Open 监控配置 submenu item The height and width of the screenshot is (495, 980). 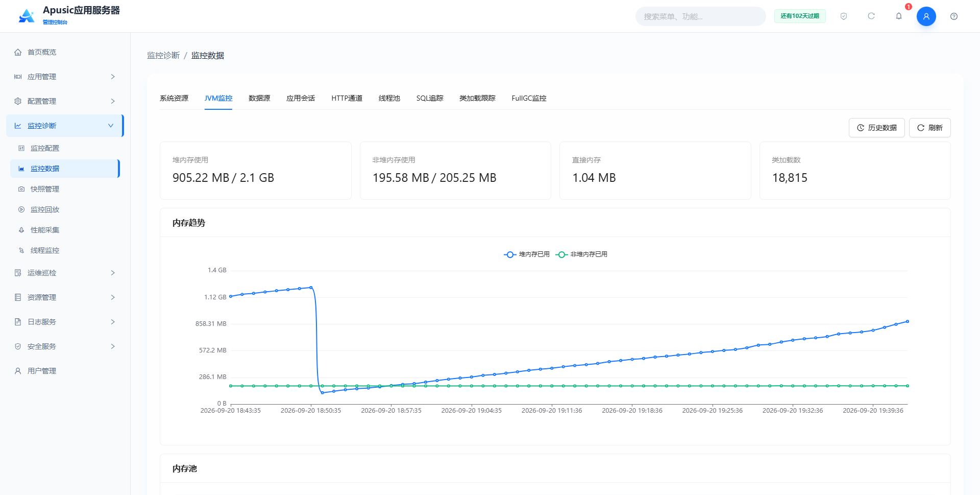coord(65,148)
